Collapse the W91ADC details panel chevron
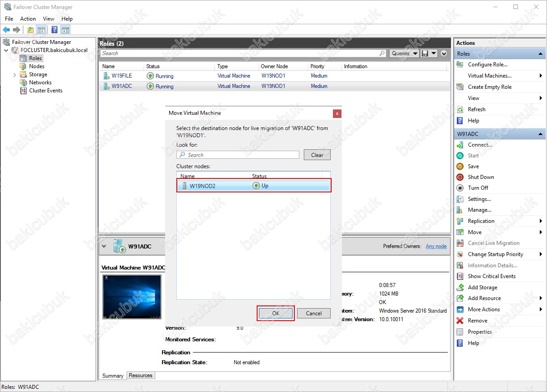The image size is (547, 392). click(x=104, y=246)
